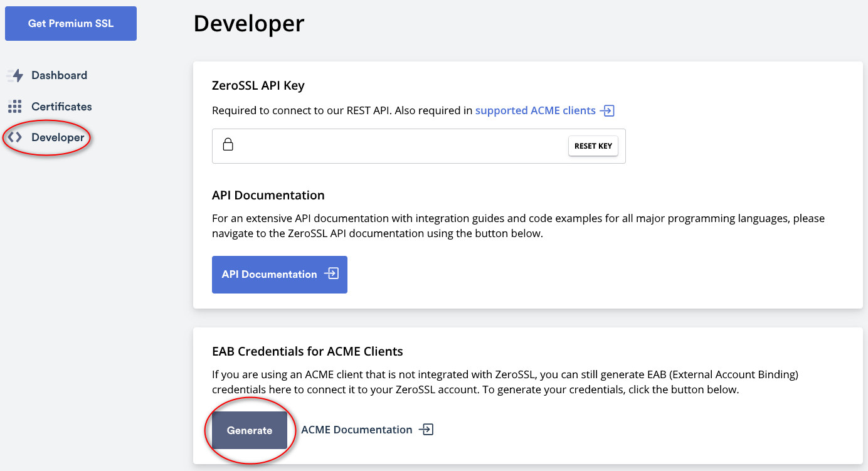This screenshot has height=471, width=868.
Task: Open the blue API Documentation button
Action: [280, 274]
